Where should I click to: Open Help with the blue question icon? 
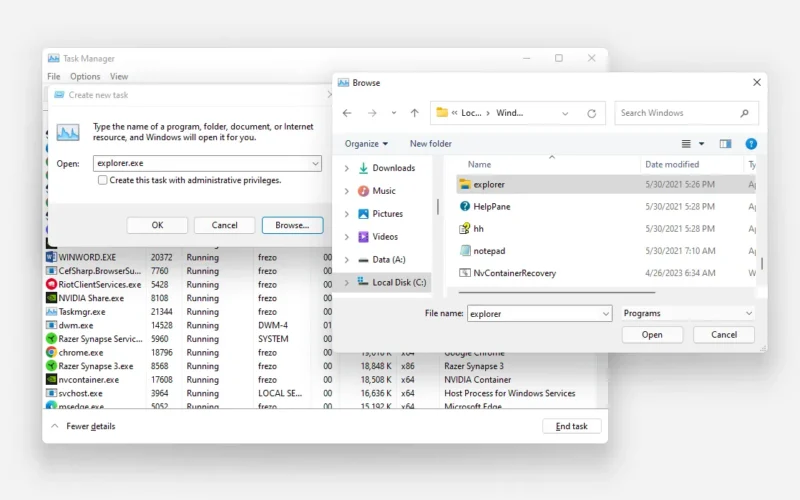point(751,144)
